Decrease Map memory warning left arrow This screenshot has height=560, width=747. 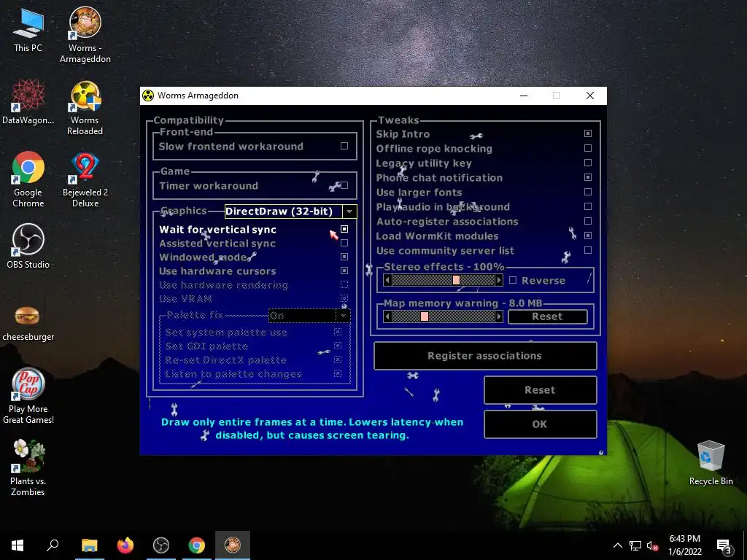[388, 316]
